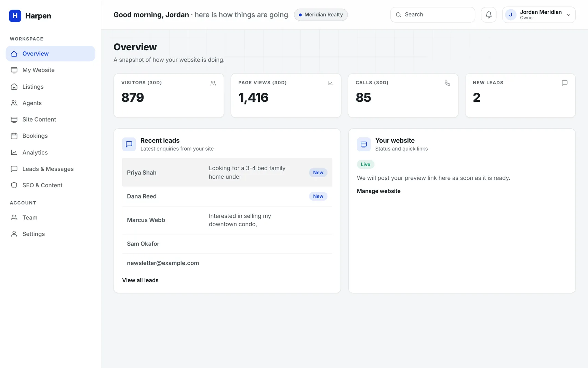The height and width of the screenshot is (368, 588).
Task: Click the search magnifier icon
Action: tap(398, 15)
